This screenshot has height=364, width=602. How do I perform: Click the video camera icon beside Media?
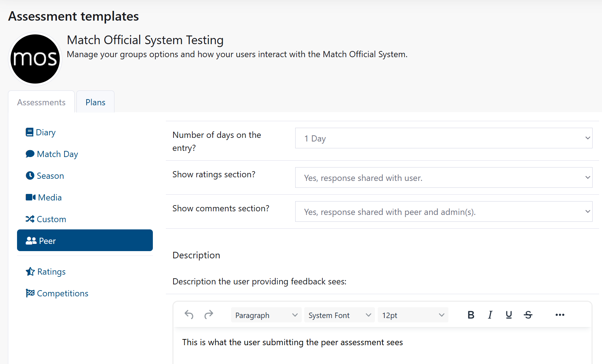[30, 197]
